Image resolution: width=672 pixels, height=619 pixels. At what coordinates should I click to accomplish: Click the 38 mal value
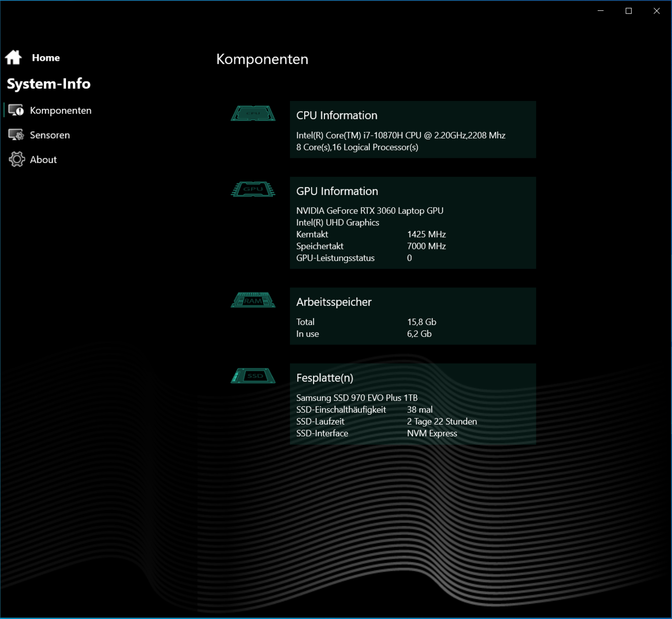(x=420, y=410)
